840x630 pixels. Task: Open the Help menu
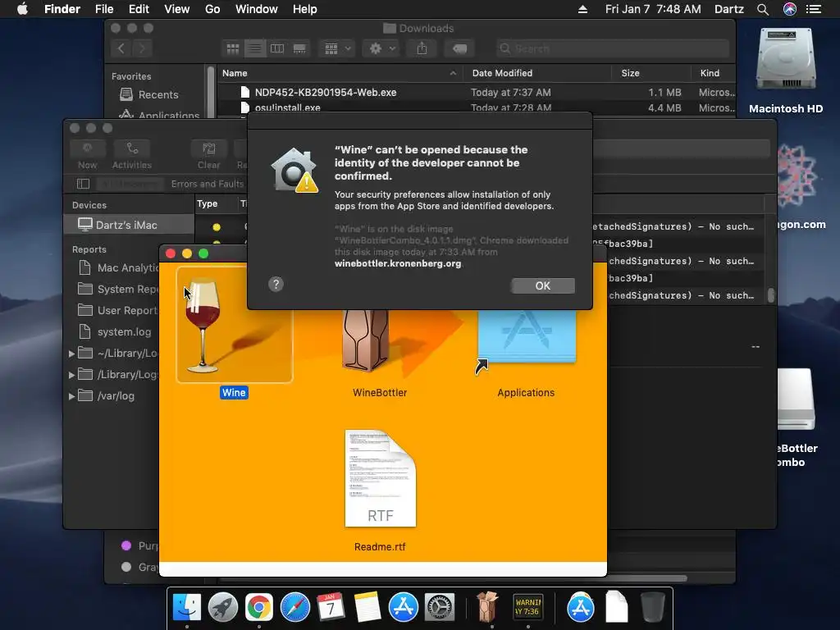[x=305, y=9]
